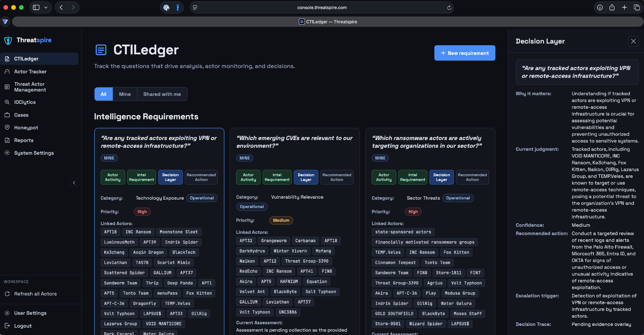644x335 pixels.
Task: Click the Logout arrow icon
Action: [7, 326]
